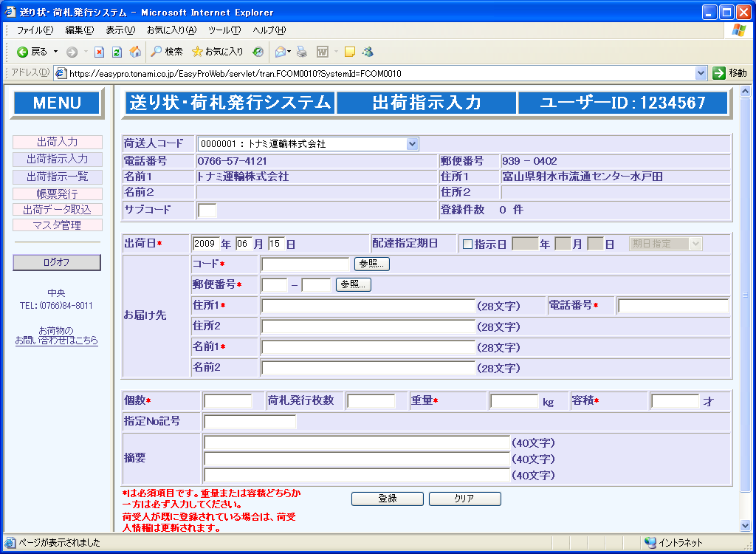Click the お届け先 コード input field

(305, 264)
